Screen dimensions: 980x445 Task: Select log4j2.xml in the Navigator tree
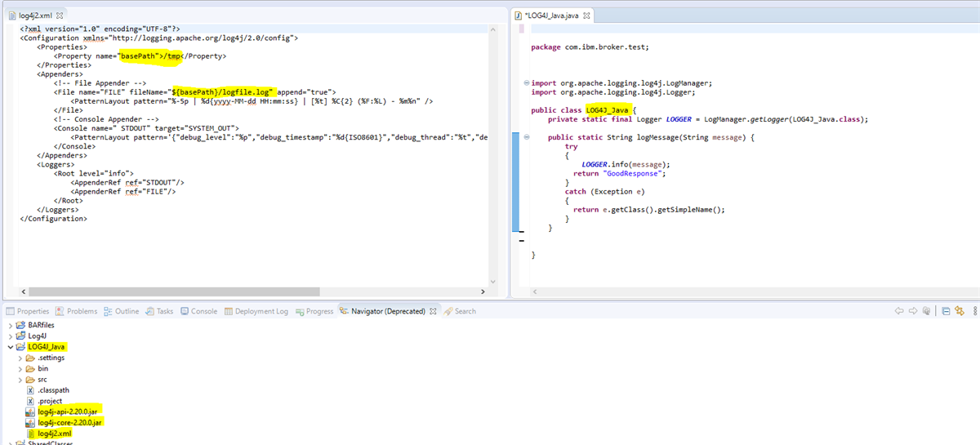coord(55,434)
